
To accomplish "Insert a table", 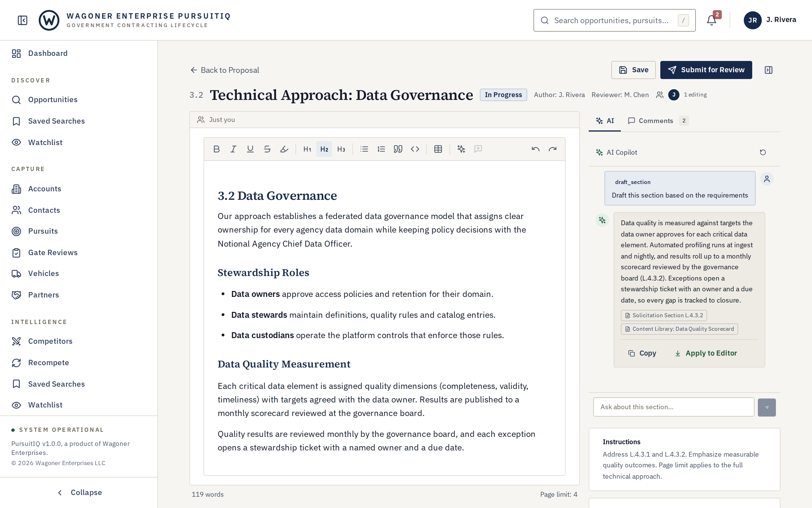I will (438, 149).
